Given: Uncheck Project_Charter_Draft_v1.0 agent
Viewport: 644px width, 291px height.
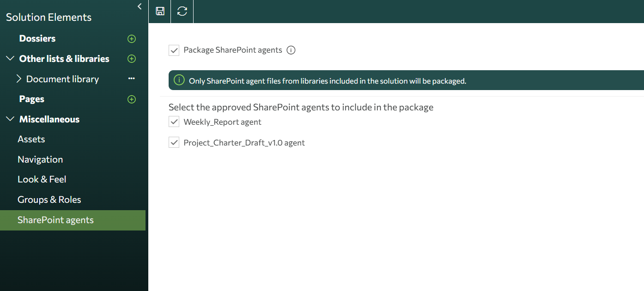Looking at the screenshot, I should coord(174,142).
